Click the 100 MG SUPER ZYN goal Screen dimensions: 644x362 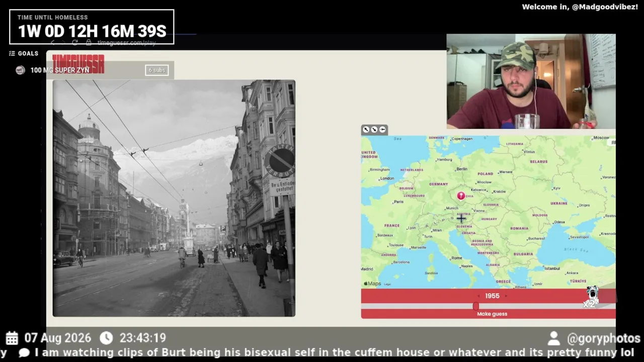click(60, 70)
